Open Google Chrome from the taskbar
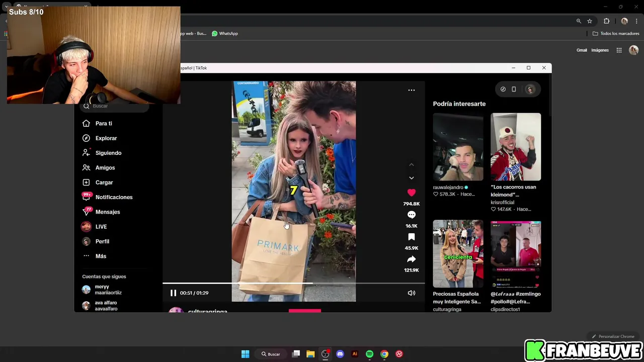The height and width of the screenshot is (362, 644). [384, 354]
